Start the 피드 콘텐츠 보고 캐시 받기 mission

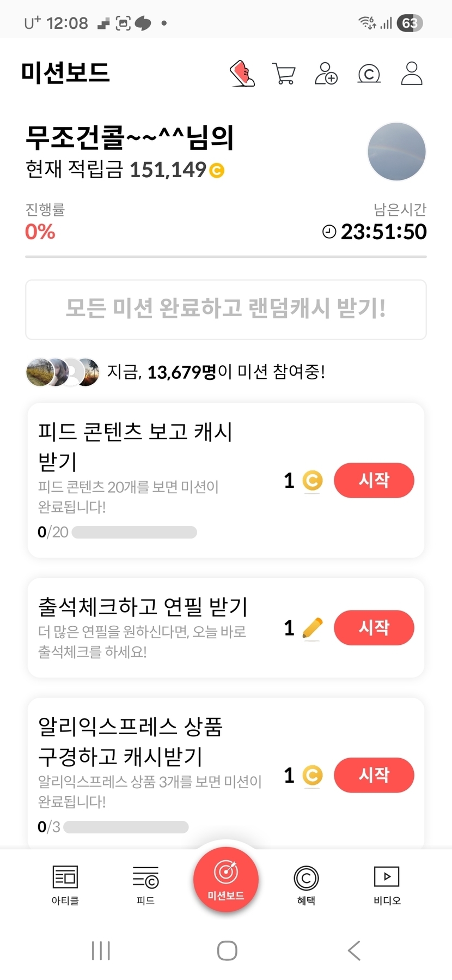[374, 480]
